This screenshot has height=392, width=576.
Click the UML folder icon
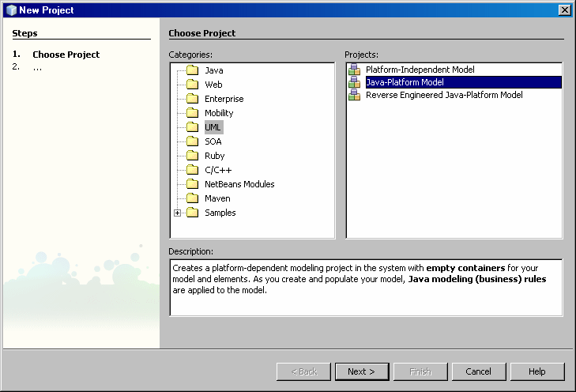192,126
